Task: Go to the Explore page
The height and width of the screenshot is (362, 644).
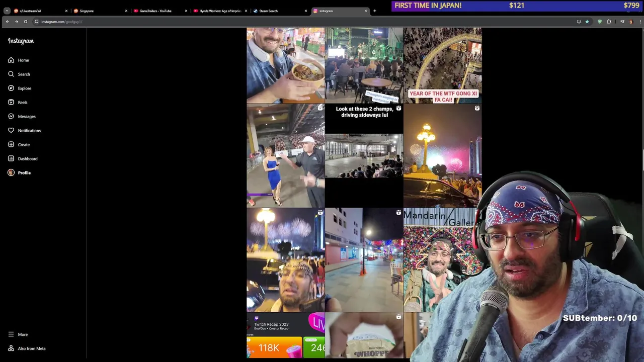Action: click(20, 88)
